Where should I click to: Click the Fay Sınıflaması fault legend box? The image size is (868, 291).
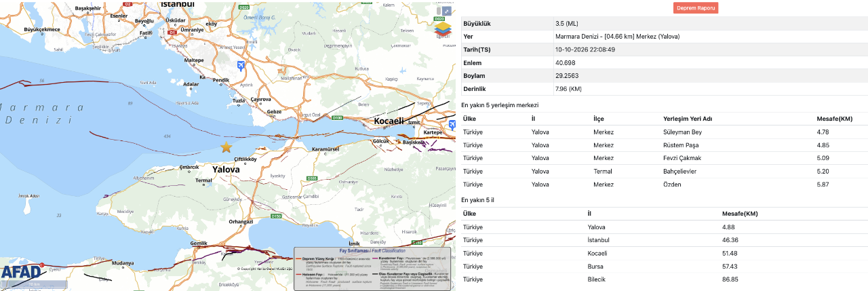point(372,269)
